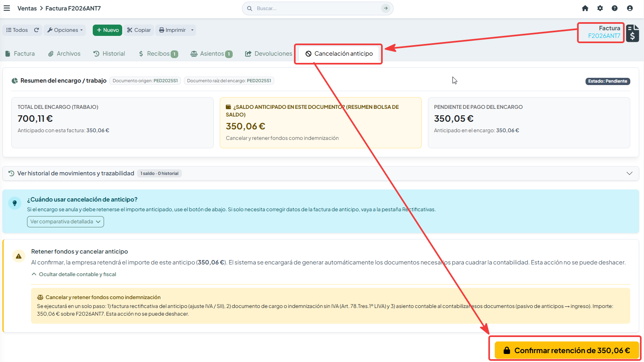Click the 1 saldo · 0 historial badge

159,173
